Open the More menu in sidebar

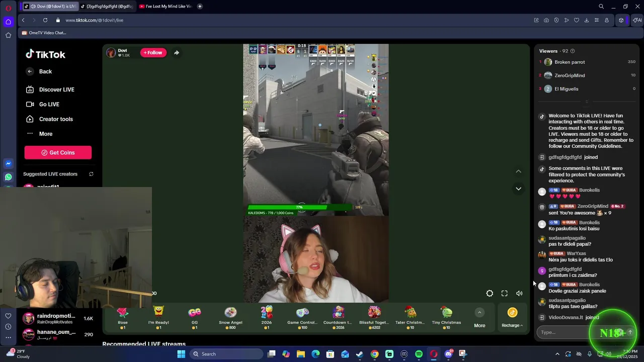pos(39,134)
